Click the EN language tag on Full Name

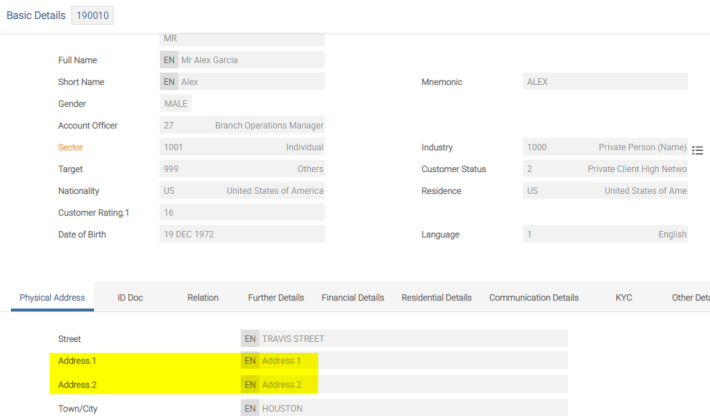click(169, 60)
